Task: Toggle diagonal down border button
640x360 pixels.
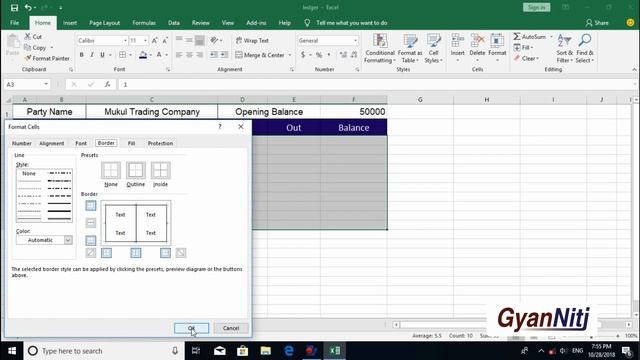Action: coord(181,253)
